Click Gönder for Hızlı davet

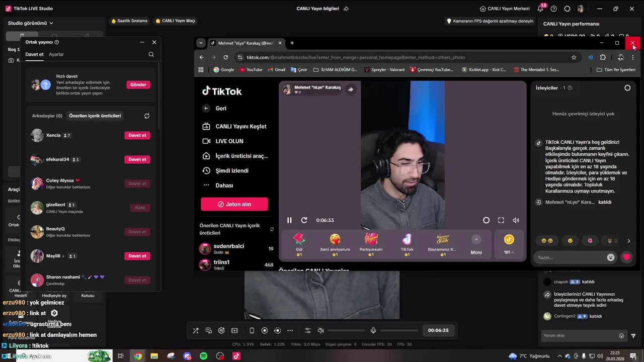[138, 84]
